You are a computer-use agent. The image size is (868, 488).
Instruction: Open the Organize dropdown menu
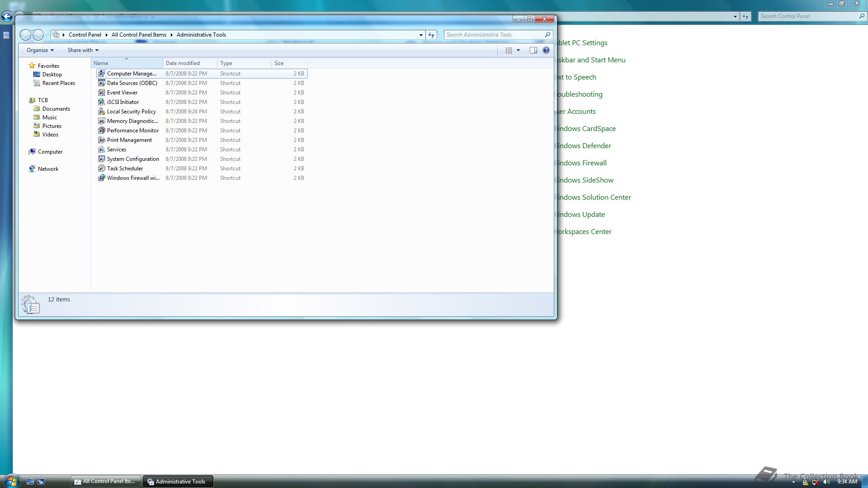point(40,50)
